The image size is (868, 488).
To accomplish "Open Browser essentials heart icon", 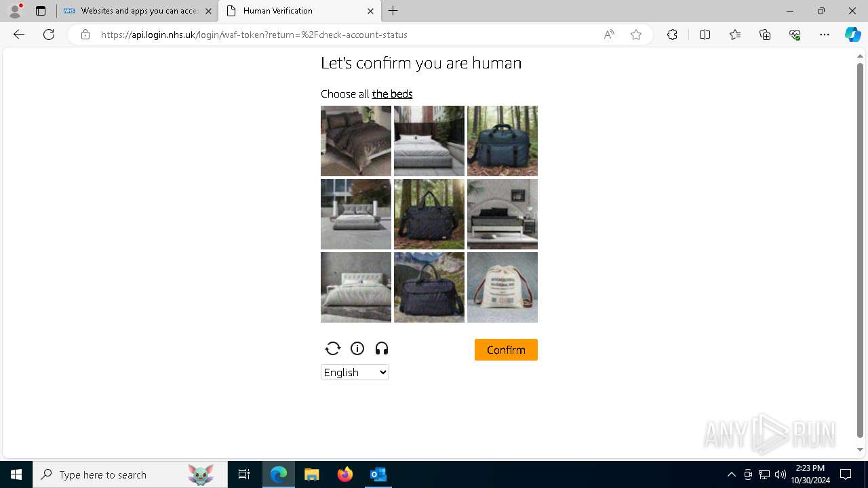I will 795,35.
